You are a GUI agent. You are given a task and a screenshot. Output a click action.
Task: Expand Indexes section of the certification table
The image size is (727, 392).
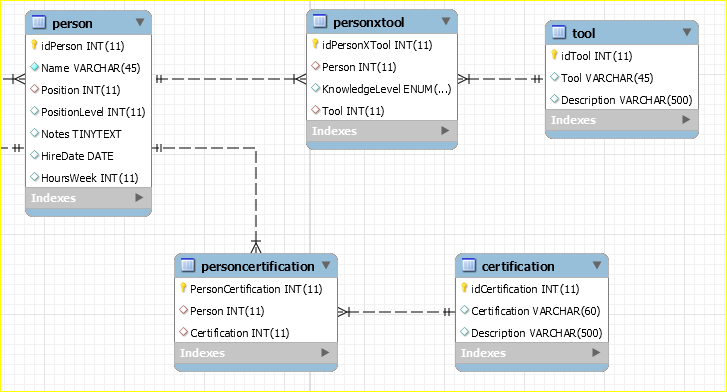pyautogui.click(x=596, y=353)
